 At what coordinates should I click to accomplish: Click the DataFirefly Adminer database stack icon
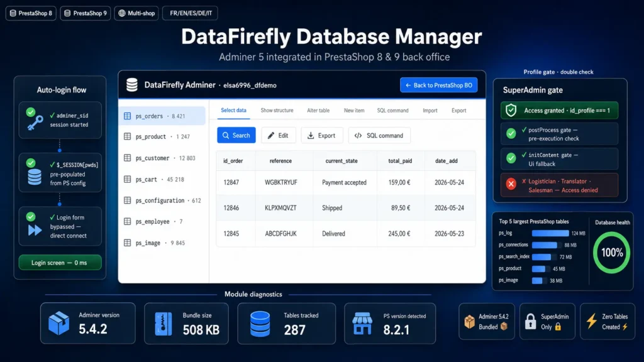[x=132, y=85]
